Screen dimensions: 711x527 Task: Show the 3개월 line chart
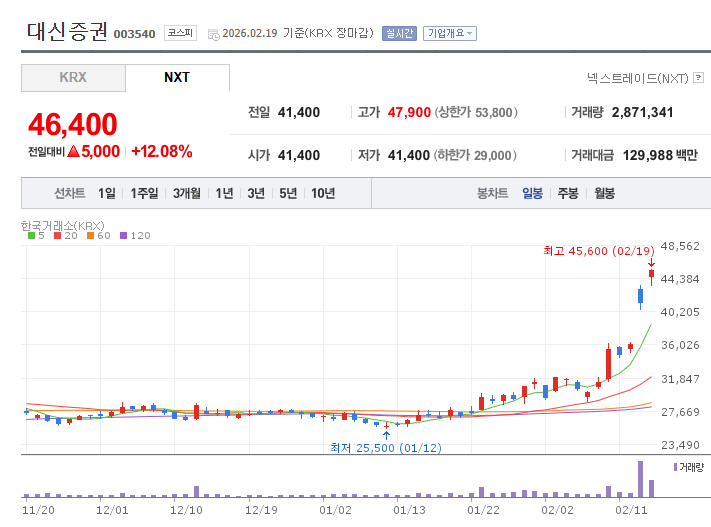[186, 193]
